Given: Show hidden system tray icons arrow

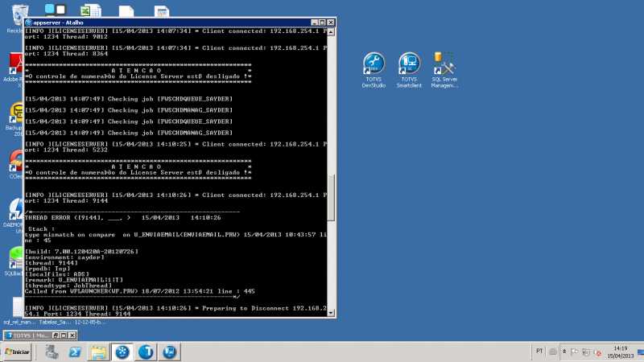Looking at the screenshot, I should (564, 352).
